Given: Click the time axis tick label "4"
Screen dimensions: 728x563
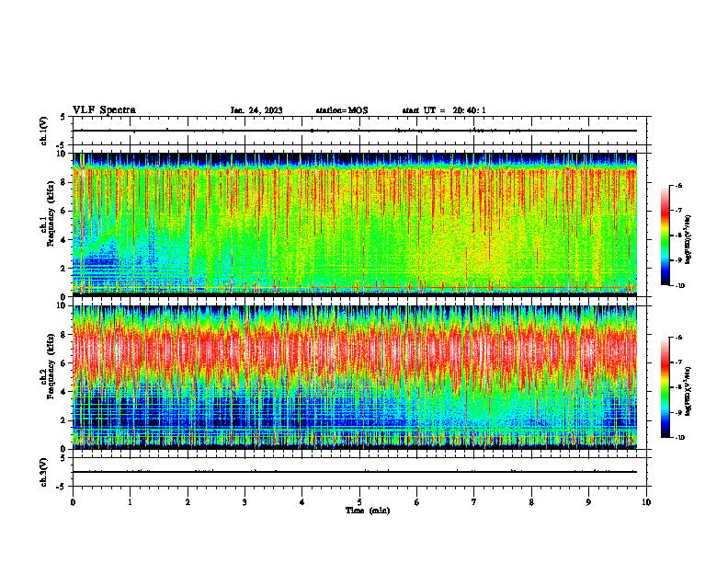Looking at the screenshot, I should [302, 502].
